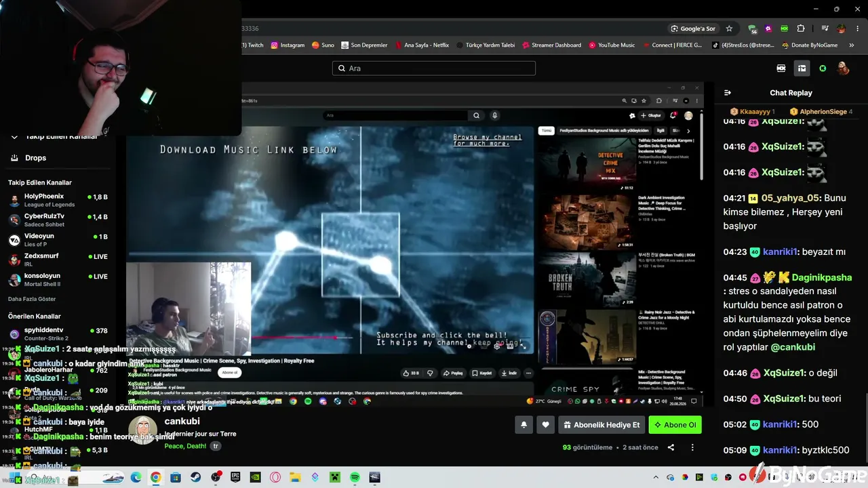868x488 pixels.
Task: Open the CyberRulzTv channel in the sidebar
Action: click(x=58, y=220)
